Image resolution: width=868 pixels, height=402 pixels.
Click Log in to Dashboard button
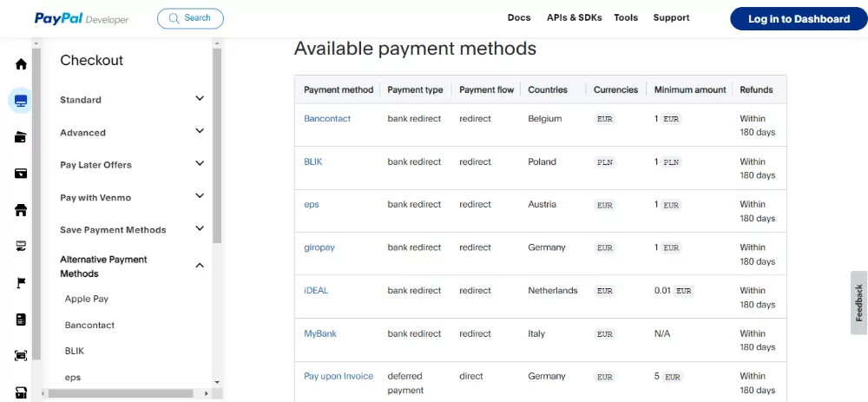799,19
